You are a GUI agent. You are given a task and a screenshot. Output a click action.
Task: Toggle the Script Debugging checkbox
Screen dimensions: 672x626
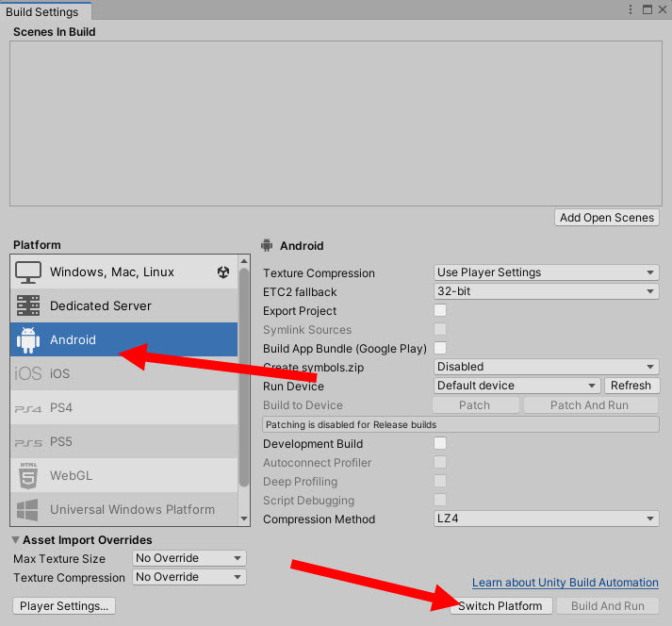point(440,500)
